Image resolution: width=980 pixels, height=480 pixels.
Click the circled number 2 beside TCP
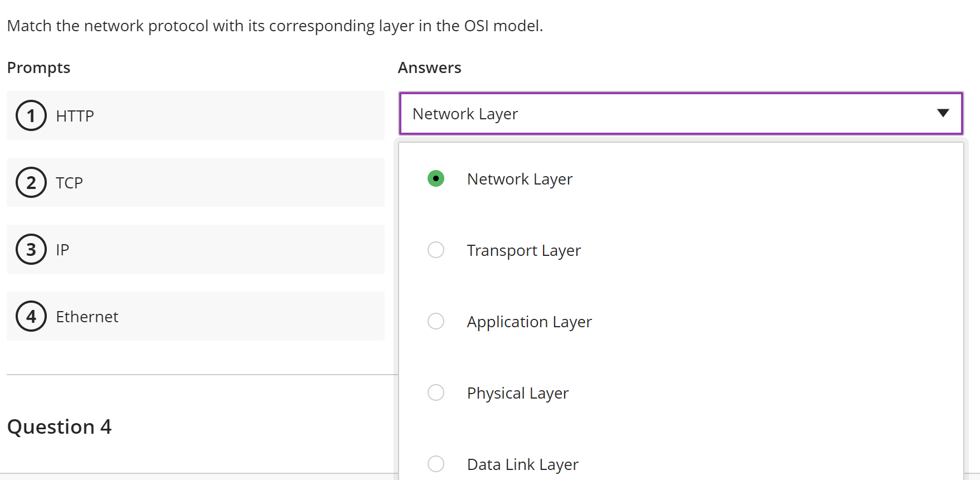tap(31, 182)
